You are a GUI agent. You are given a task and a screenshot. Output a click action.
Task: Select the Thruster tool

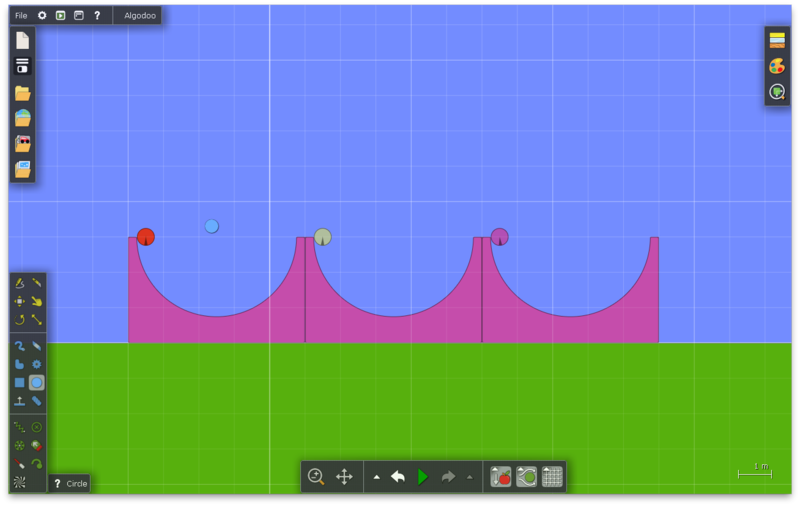point(37,446)
